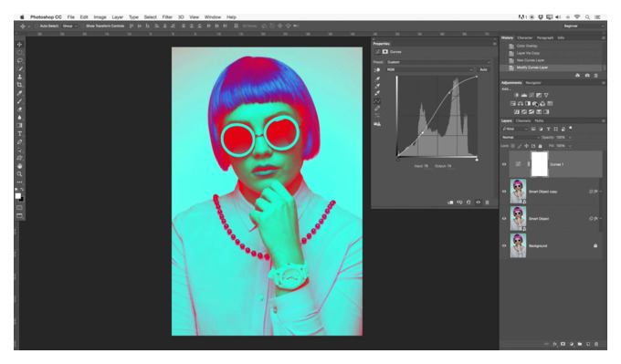Click the on-image adjustment hand in Curves
The width and height of the screenshot is (621, 364).
tap(377, 69)
